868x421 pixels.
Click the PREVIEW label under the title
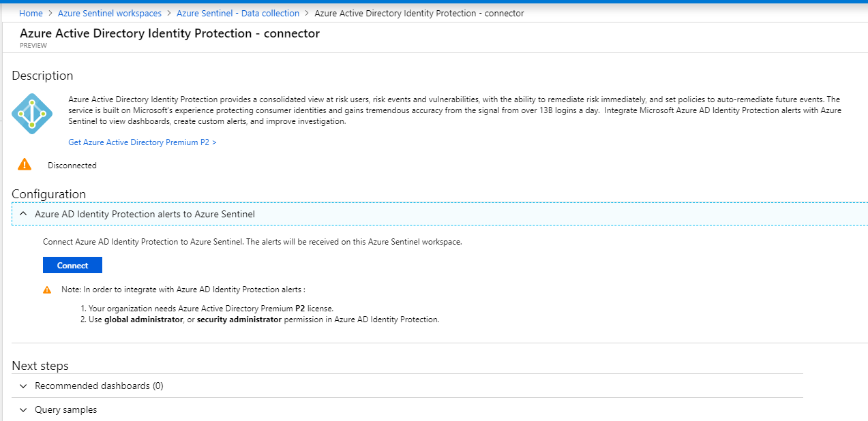[x=33, y=46]
